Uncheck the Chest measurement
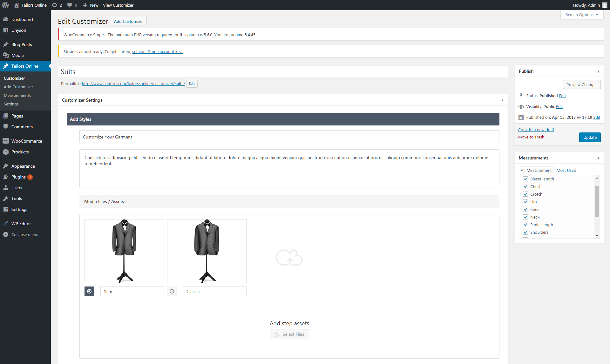Viewport: 610px width, 364px height. click(526, 186)
